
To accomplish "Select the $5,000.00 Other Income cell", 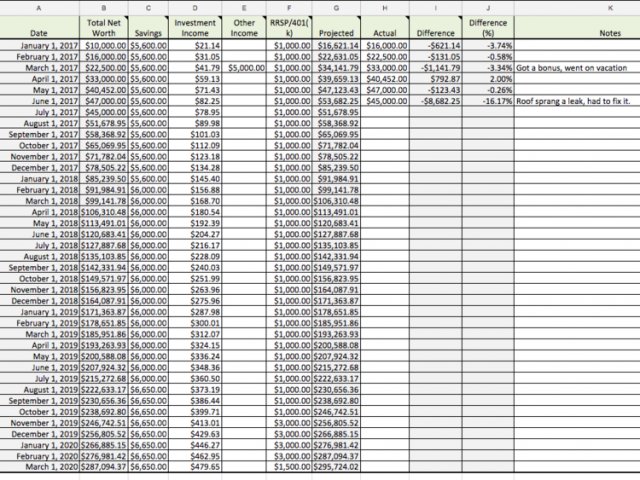I will (244, 68).
